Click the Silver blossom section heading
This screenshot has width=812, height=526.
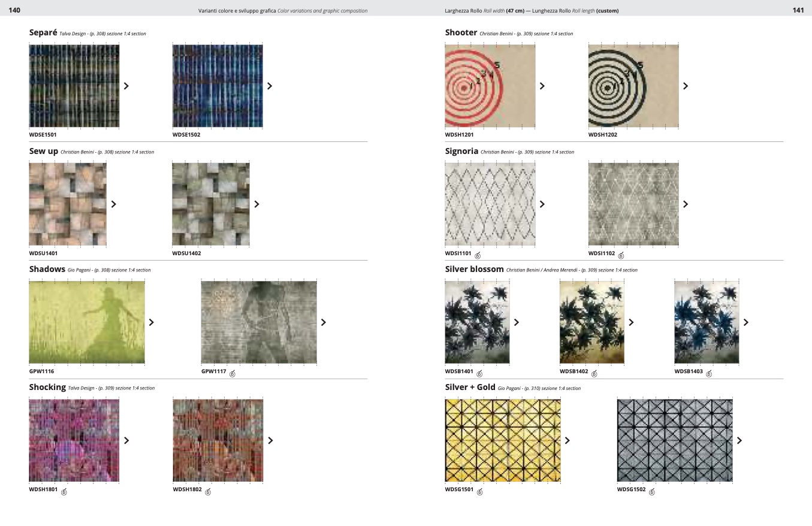coord(474,270)
